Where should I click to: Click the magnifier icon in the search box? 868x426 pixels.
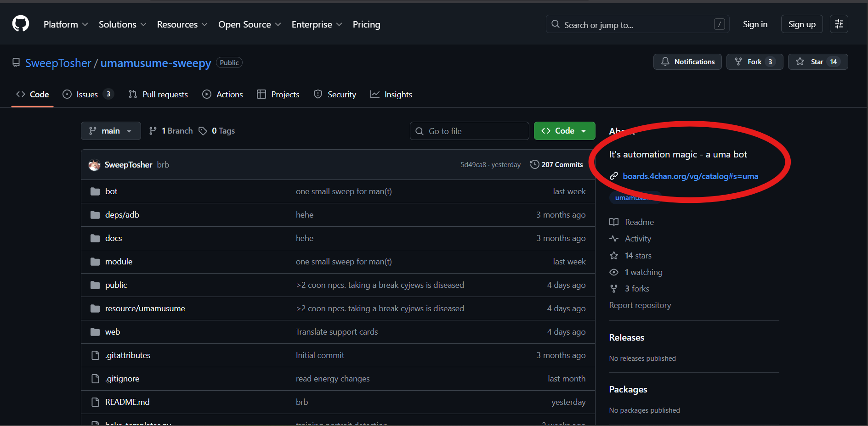pyautogui.click(x=556, y=24)
